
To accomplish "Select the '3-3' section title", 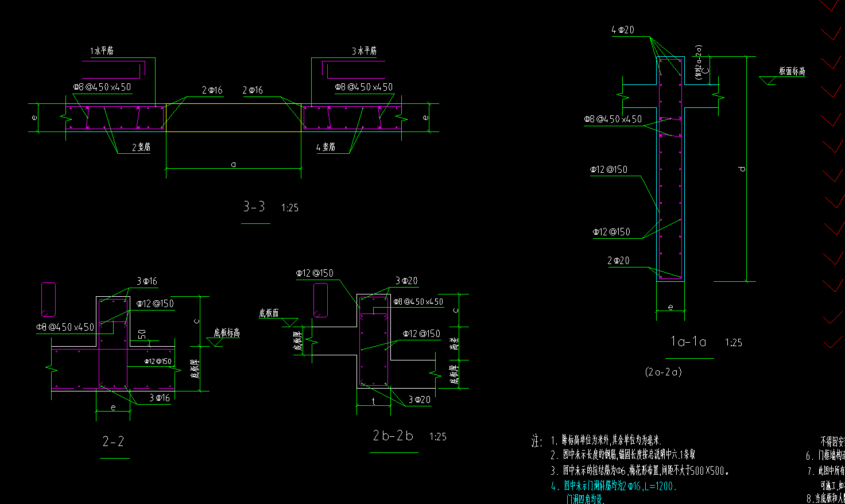I will point(254,207).
